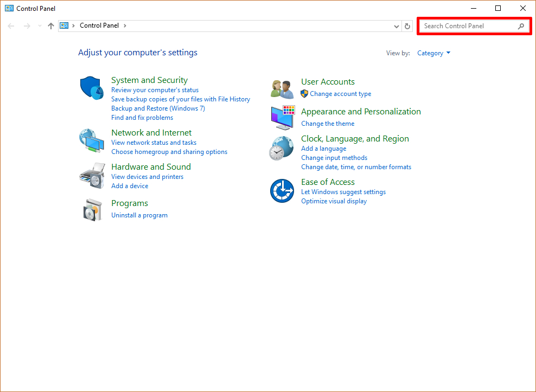The image size is (536, 392).
Task: Click Control Panel breadcrumb in address bar
Action: pos(99,25)
